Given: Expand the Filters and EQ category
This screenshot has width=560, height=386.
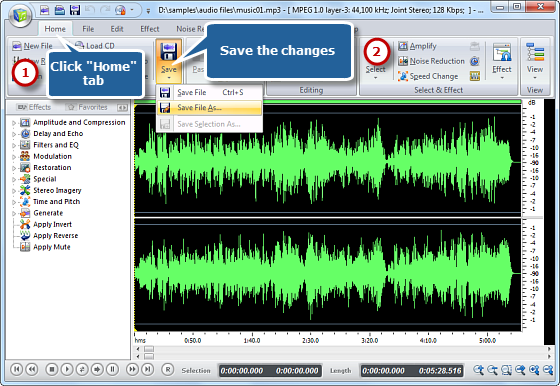Looking at the screenshot, I should point(14,145).
